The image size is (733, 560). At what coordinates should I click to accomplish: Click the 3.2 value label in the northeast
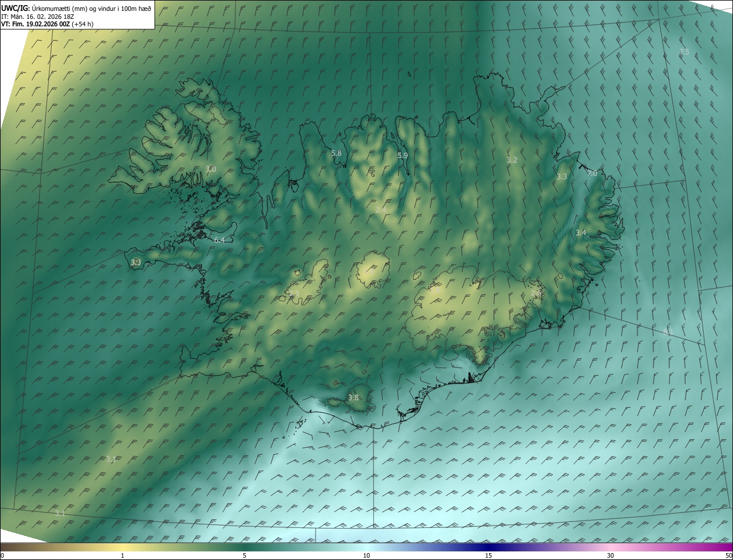point(512,160)
